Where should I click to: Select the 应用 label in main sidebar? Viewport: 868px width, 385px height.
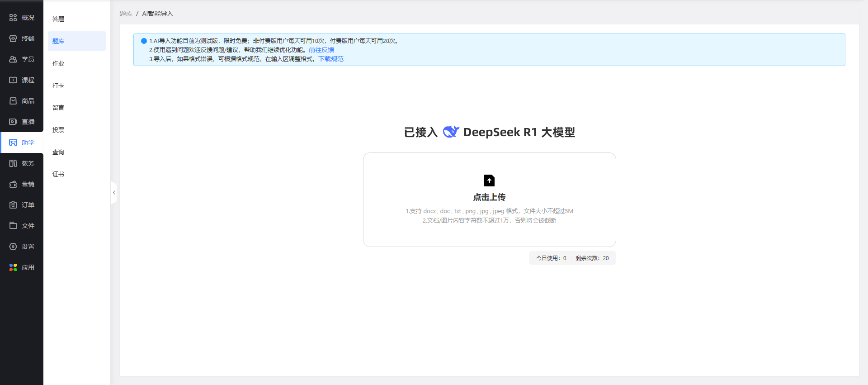point(28,267)
